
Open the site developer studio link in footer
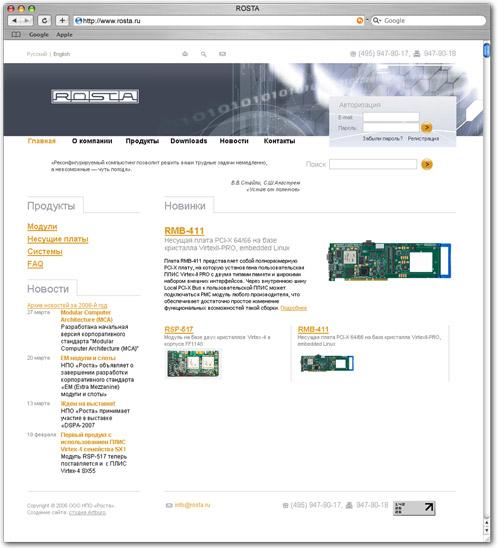(87, 512)
